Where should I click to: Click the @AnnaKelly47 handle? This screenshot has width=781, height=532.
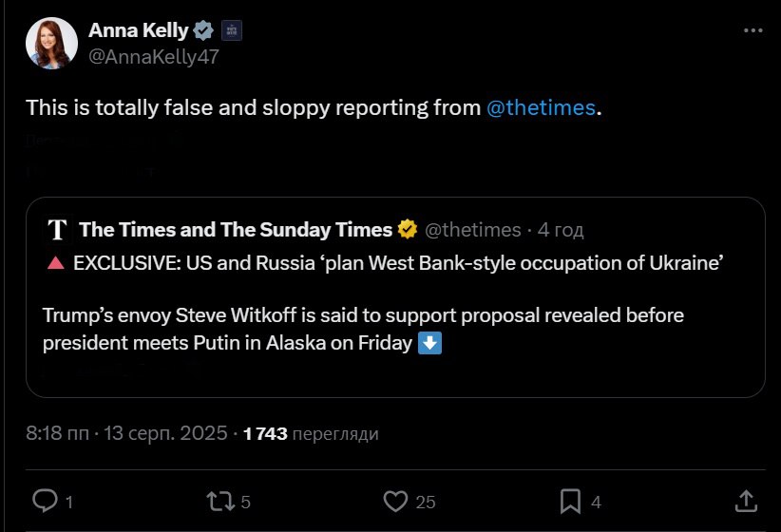click(x=154, y=56)
